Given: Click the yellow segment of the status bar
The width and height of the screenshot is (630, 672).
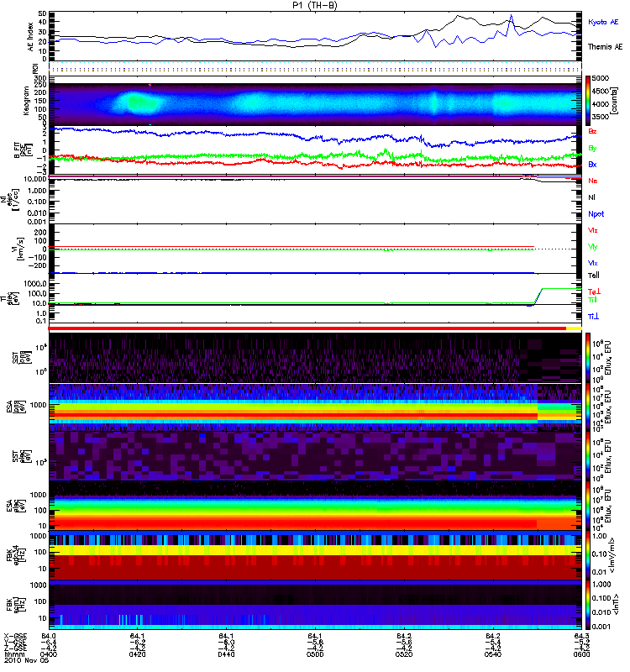Looking at the screenshot, I should click(574, 328).
